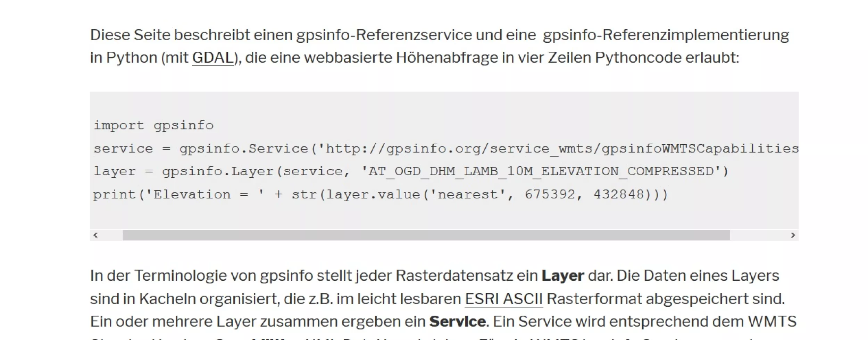The width and height of the screenshot is (868, 340).
Task: Click the gpsinfo.org URL string in the code
Action: (558, 149)
